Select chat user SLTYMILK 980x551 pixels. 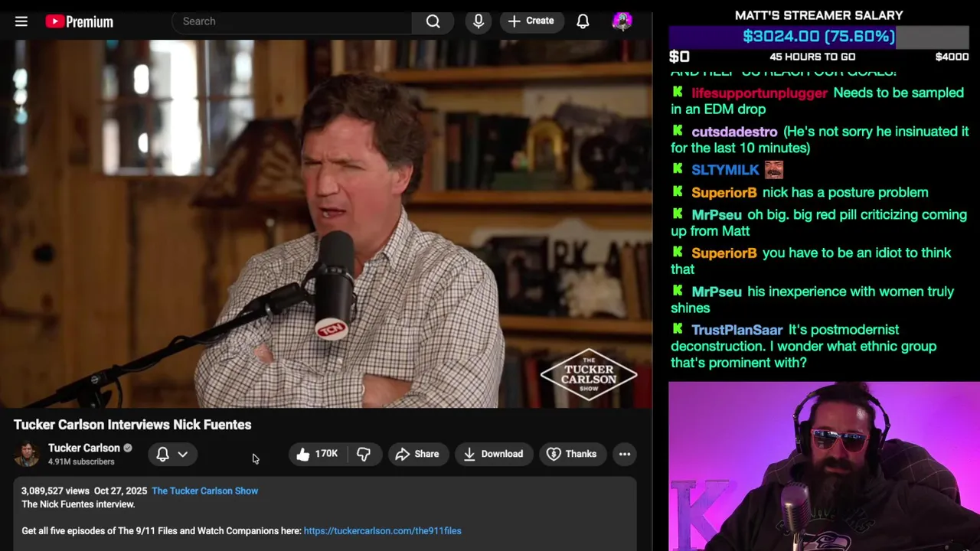(725, 170)
